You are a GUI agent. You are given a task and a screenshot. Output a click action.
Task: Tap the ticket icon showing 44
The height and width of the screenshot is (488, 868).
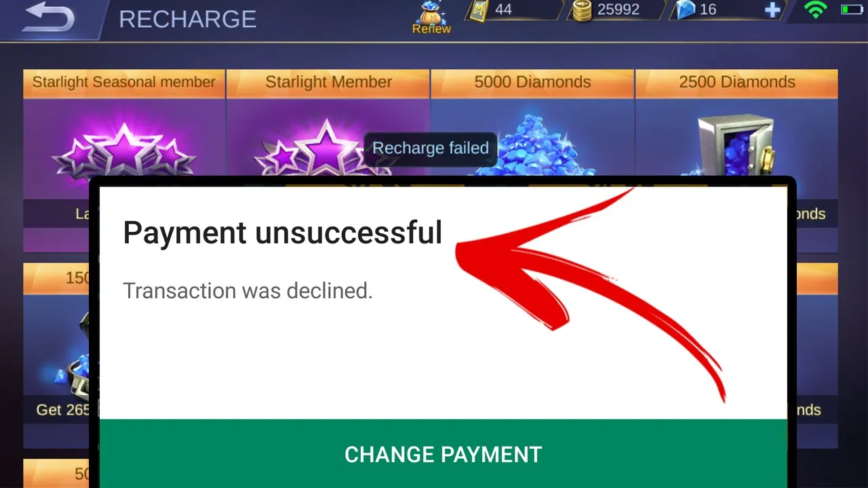(479, 10)
